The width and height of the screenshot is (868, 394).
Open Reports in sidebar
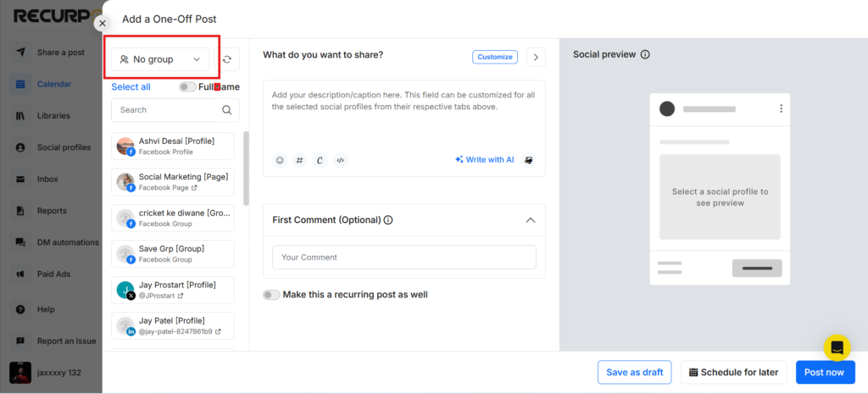[x=52, y=211]
